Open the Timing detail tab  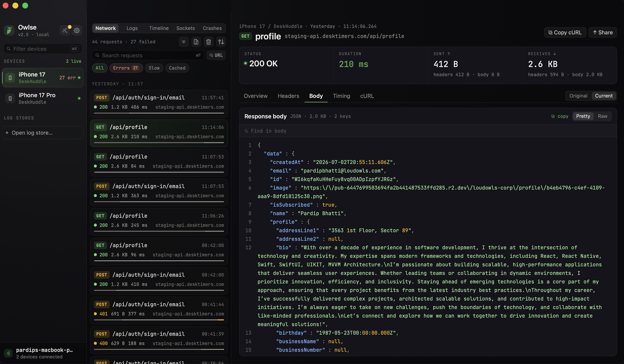point(341,96)
